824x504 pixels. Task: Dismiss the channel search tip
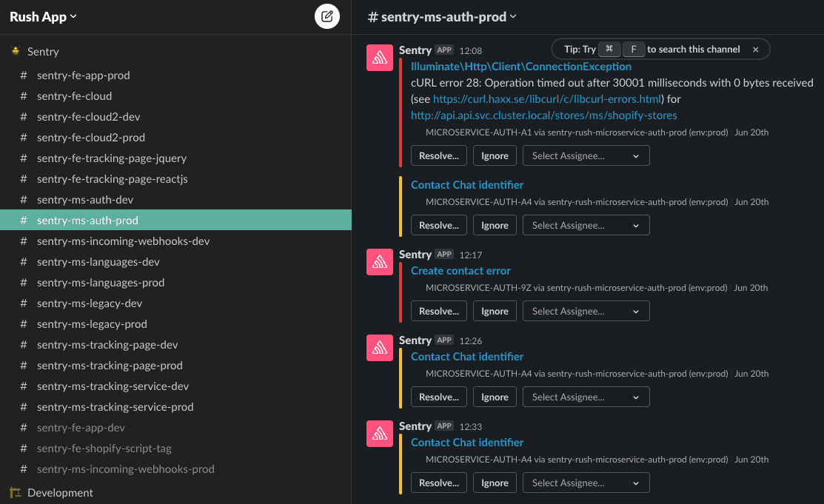pos(755,49)
